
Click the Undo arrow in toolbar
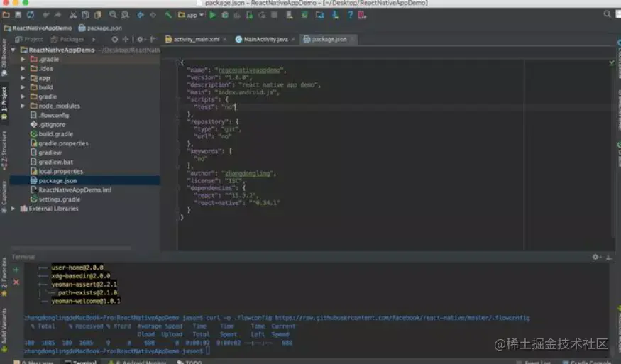click(x=46, y=15)
